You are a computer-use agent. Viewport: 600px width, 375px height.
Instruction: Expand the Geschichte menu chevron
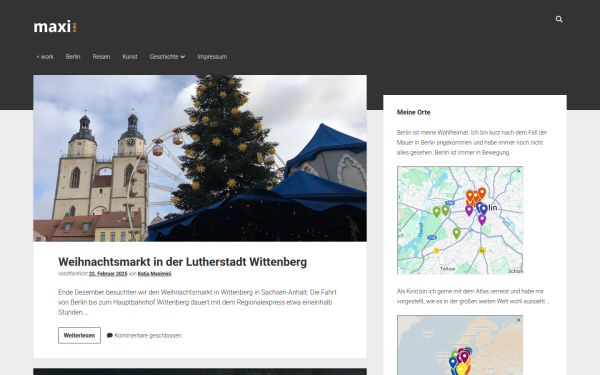(183, 57)
